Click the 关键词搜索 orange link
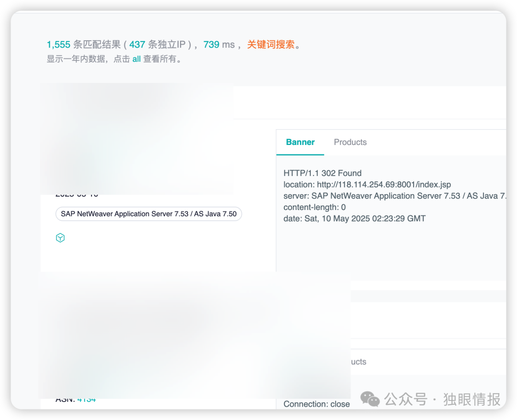 [x=270, y=44]
